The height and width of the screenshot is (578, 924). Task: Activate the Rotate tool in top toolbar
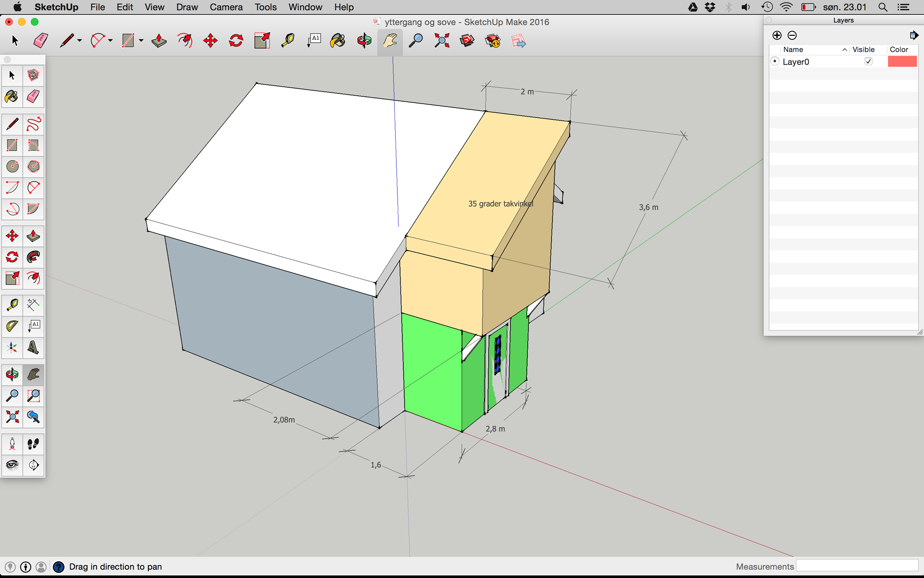[x=236, y=41]
